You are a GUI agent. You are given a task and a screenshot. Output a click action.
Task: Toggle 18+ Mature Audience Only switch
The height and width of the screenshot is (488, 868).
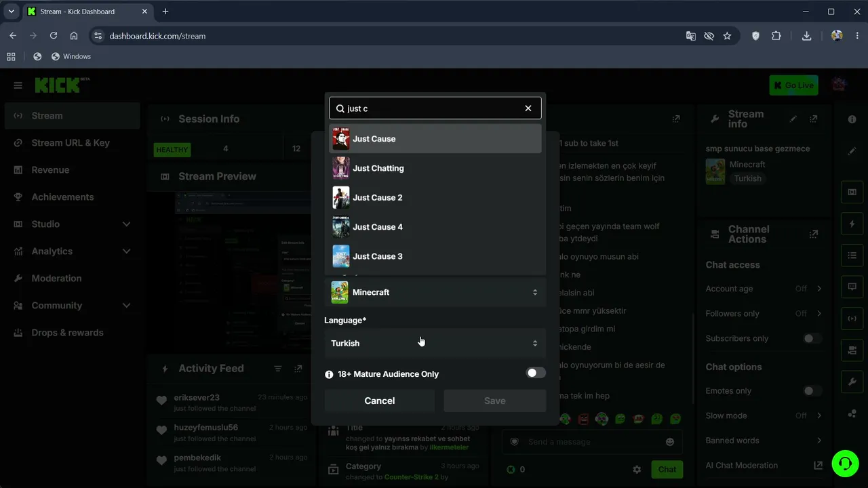click(536, 373)
